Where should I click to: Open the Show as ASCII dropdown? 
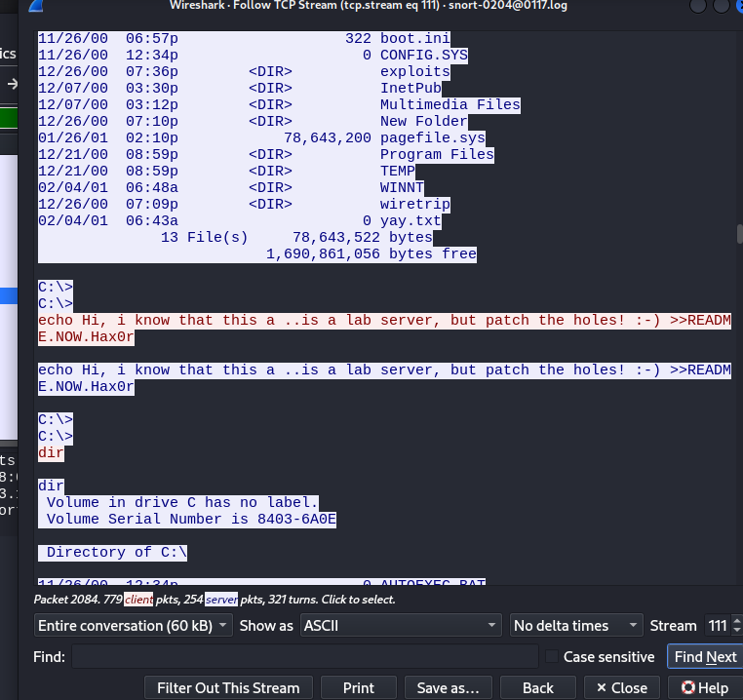point(401,626)
